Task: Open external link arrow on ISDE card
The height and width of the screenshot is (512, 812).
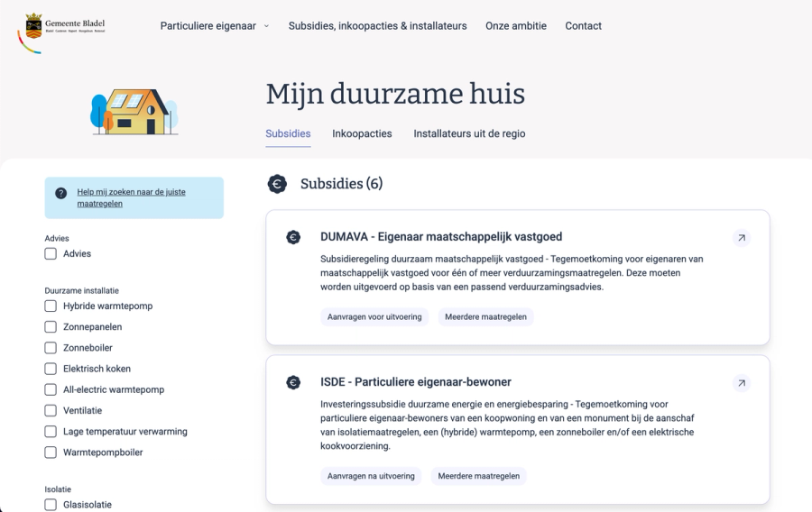Action: [x=742, y=383]
